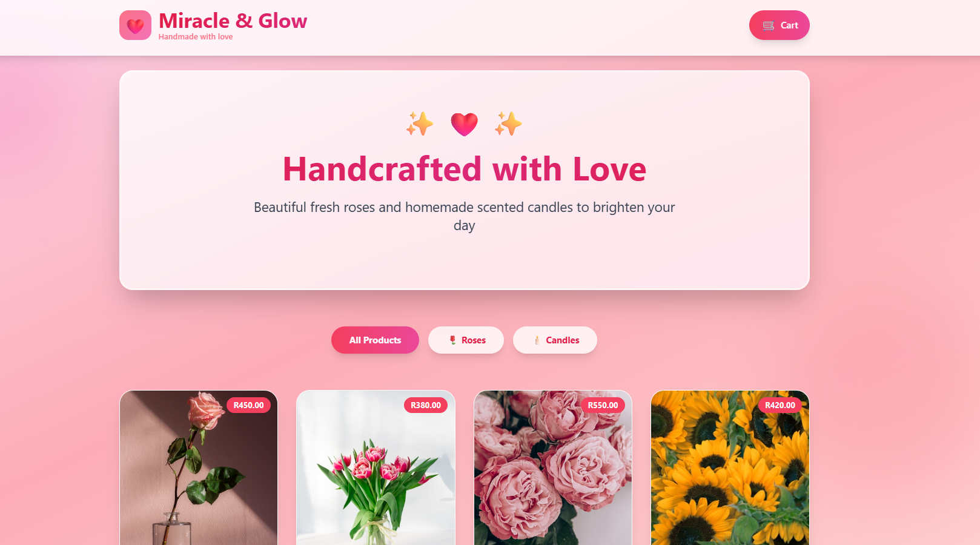980x545 pixels.
Task: Open the pink tulips bouquet product image
Action: pyautogui.click(x=376, y=467)
